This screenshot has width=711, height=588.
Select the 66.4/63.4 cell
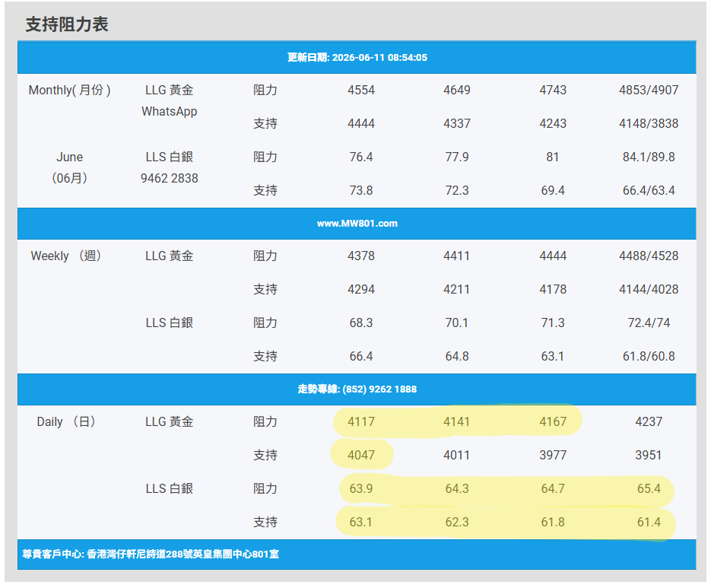coord(649,191)
